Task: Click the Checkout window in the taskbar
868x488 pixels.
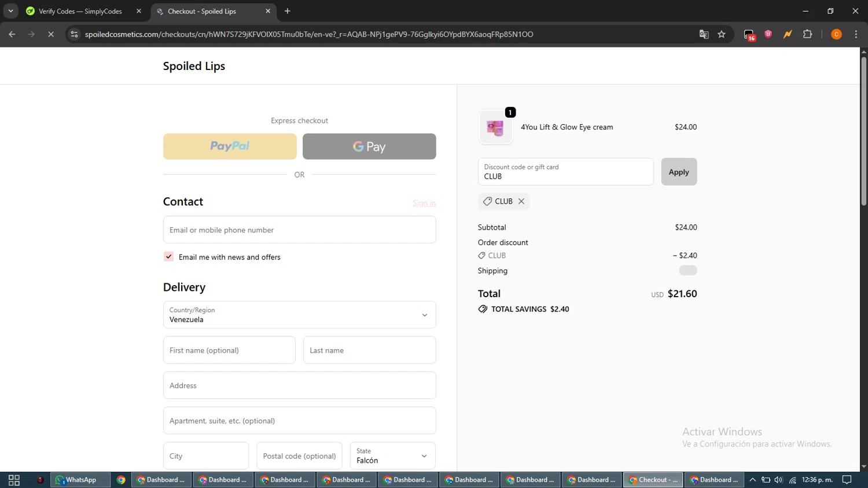Action: pos(653,480)
